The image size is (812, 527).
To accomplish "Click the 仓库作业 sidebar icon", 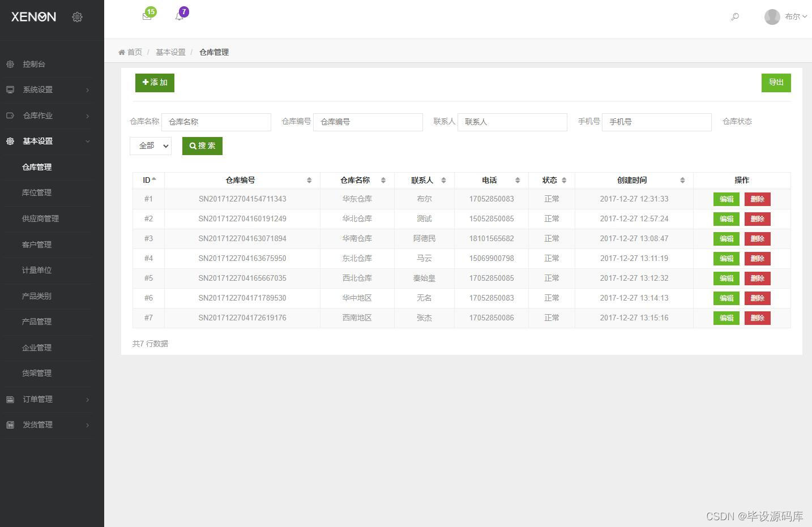I will [x=10, y=115].
